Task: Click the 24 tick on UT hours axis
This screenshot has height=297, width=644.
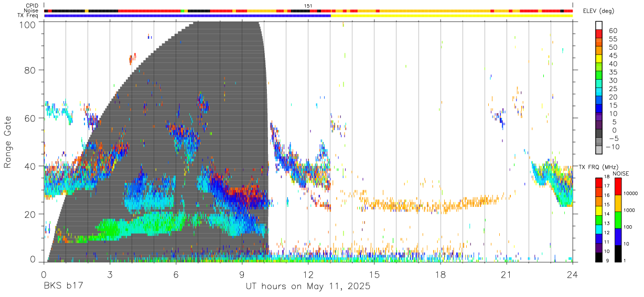Action: (572, 274)
